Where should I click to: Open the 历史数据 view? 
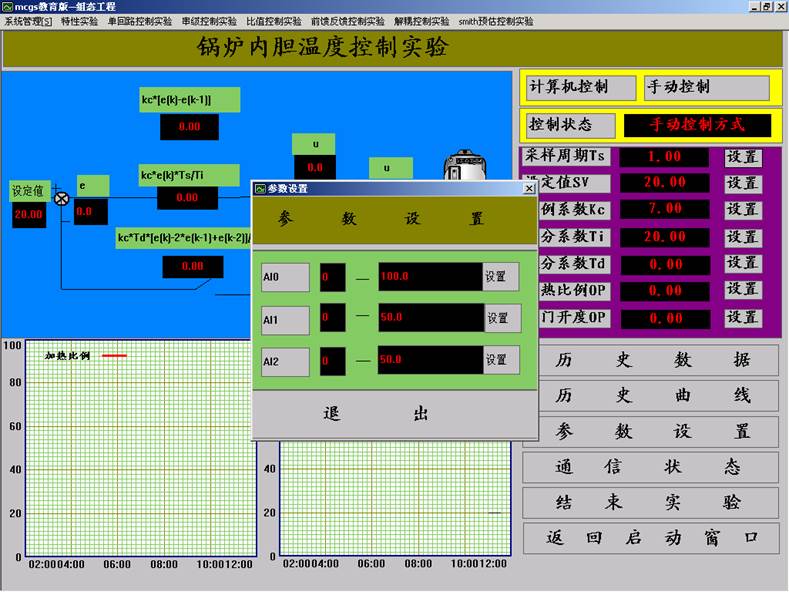pos(650,361)
